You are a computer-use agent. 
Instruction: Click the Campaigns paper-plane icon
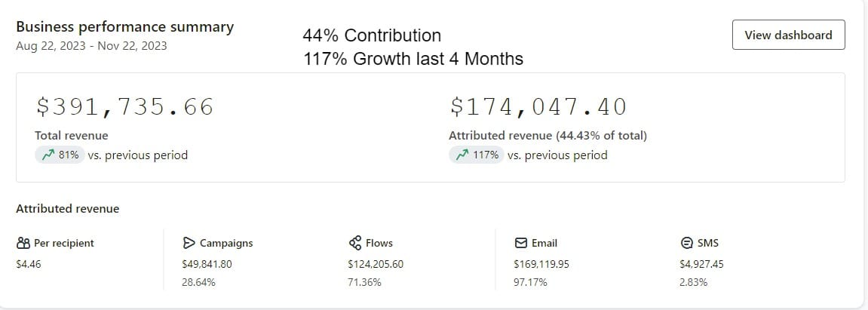(x=189, y=243)
